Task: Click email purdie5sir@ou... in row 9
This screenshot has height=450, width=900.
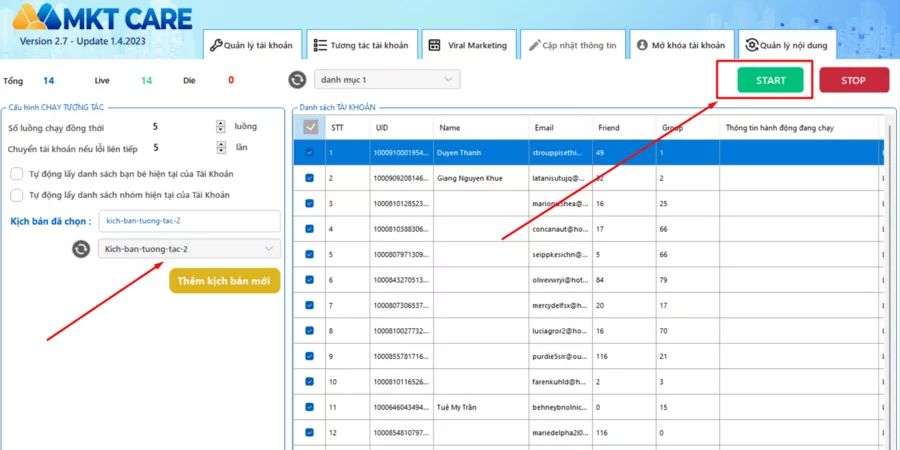Action: [561, 356]
